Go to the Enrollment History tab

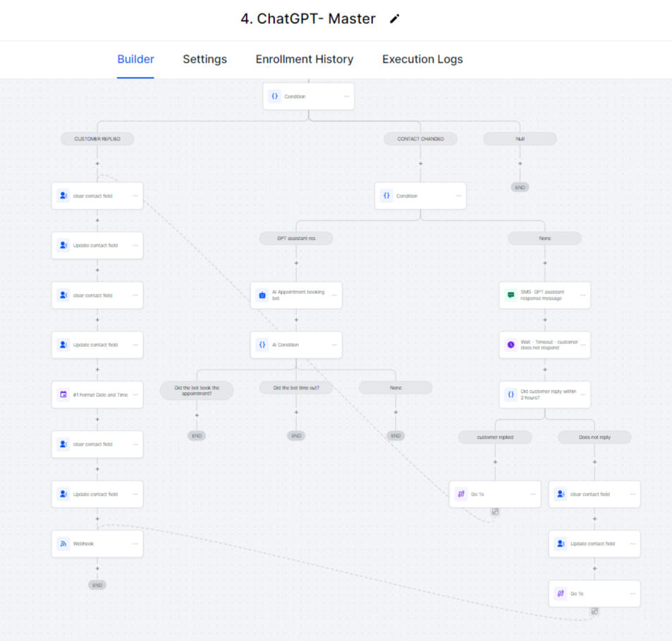(x=305, y=59)
